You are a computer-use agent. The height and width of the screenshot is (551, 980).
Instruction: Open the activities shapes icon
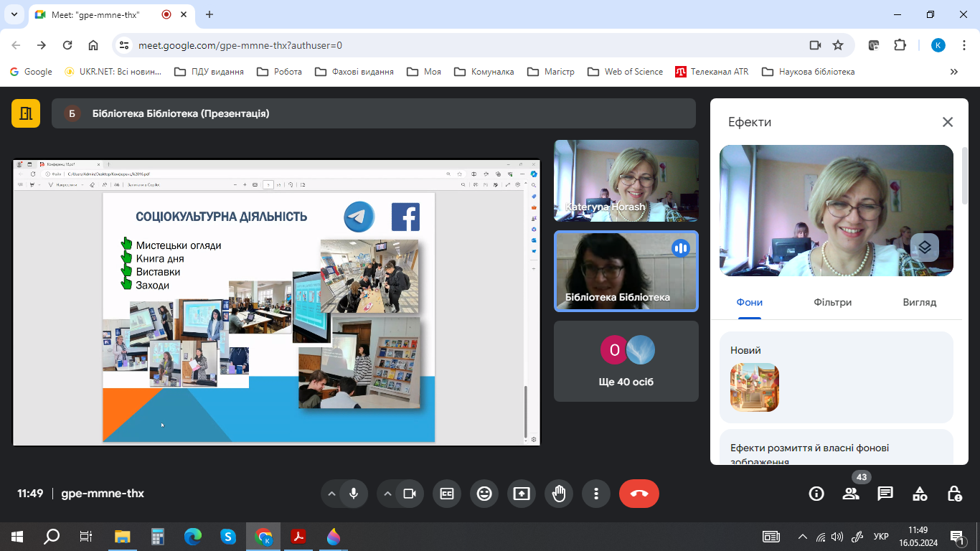[x=920, y=494]
